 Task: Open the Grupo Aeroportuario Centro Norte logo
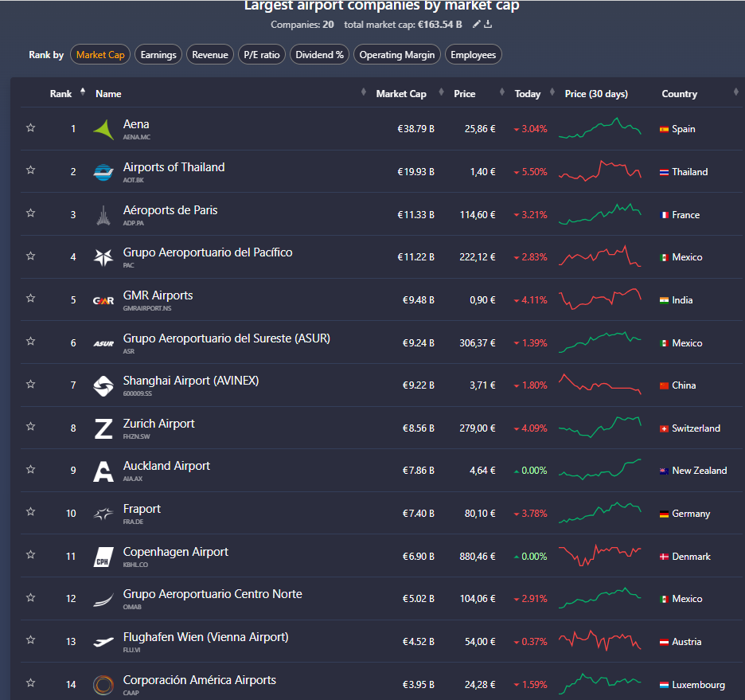[103, 600]
